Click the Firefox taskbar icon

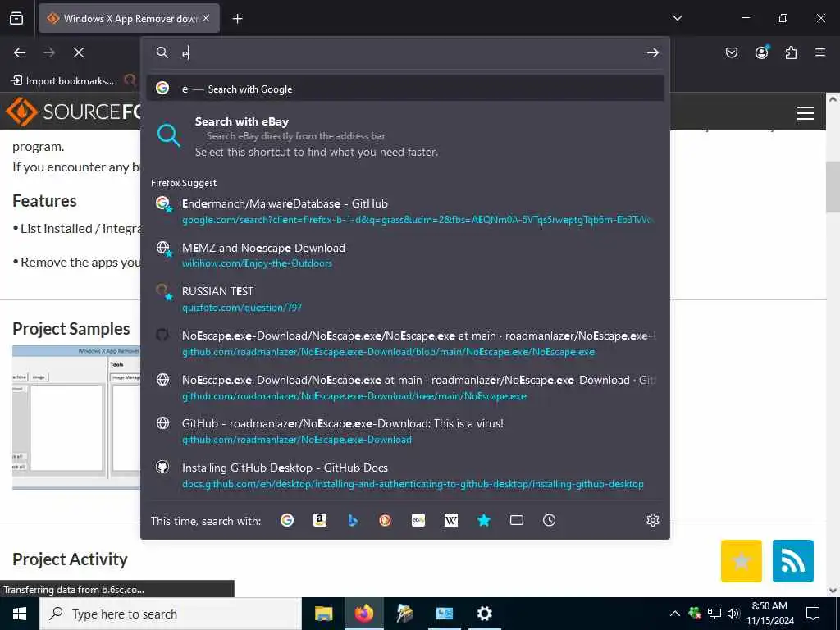click(x=363, y=614)
